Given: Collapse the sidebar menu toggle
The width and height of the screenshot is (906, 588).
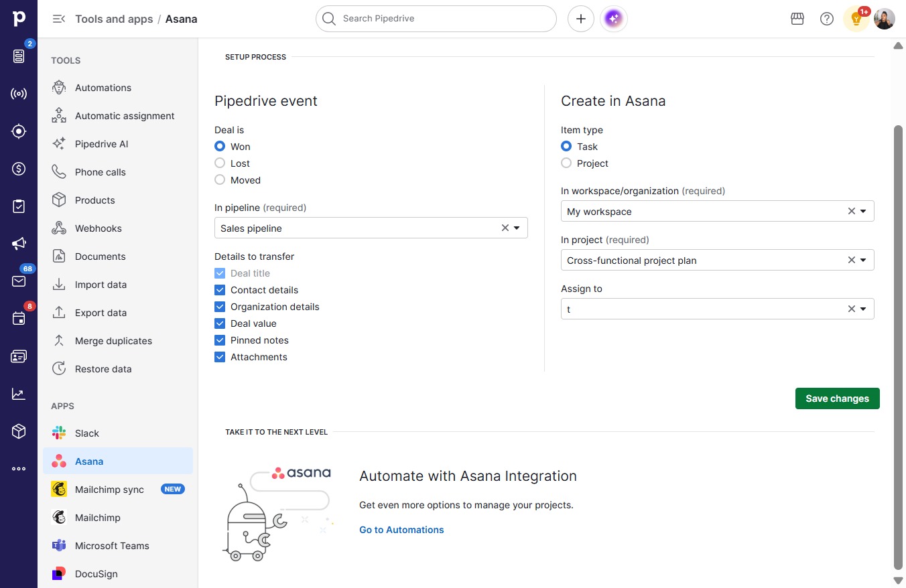Looking at the screenshot, I should pos(59,19).
